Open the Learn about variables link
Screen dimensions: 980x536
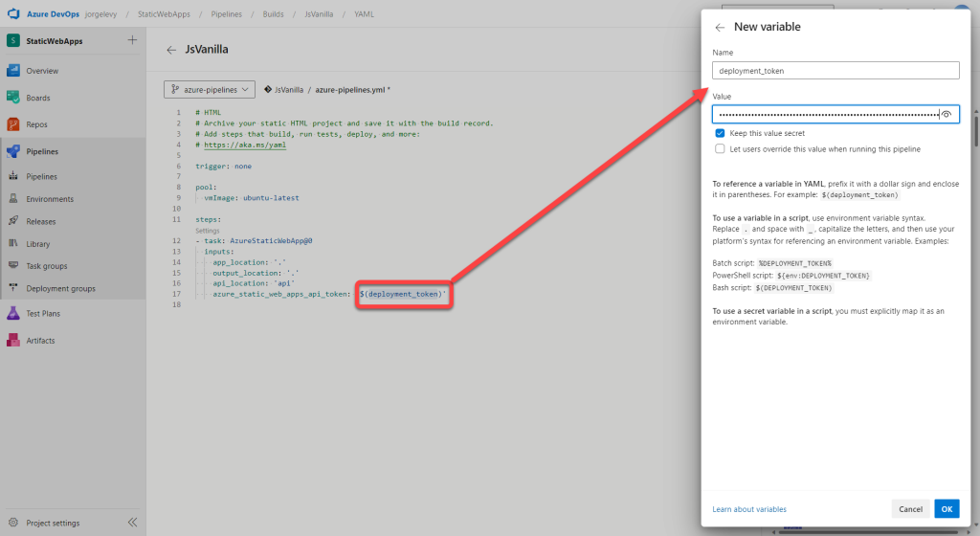click(x=749, y=509)
